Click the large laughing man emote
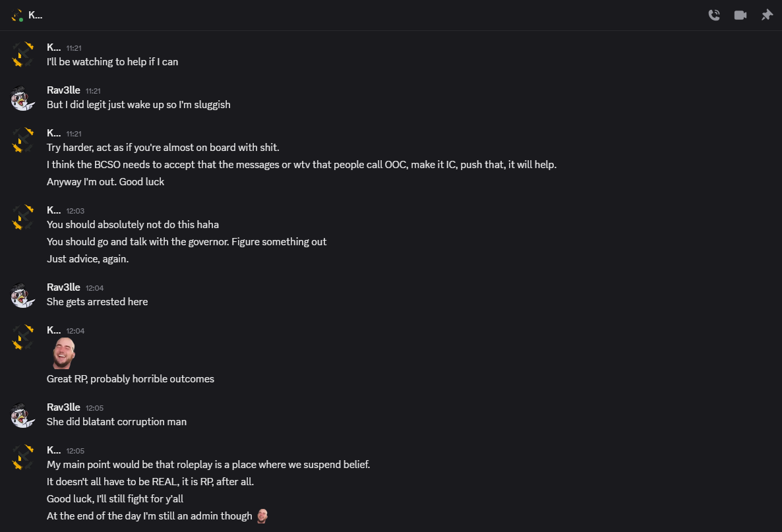This screenshot has width=782, height=532. 63,354
